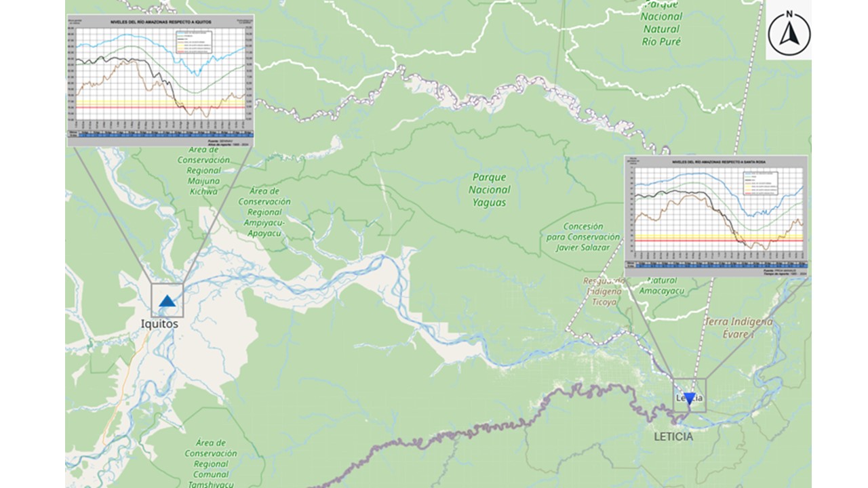Open the Iquitos river level chart

pyautogui.click(x=160, y=80)
